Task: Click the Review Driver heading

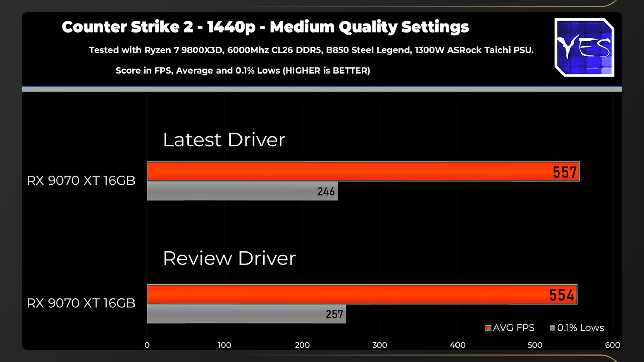Action: [229, 258]
